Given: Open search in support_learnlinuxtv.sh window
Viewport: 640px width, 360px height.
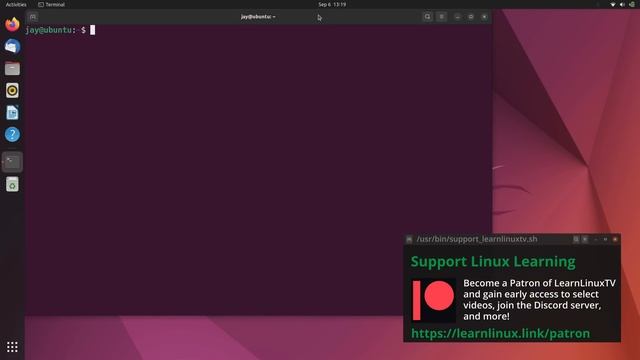Looking at the screenshot, I should point(576,239).
